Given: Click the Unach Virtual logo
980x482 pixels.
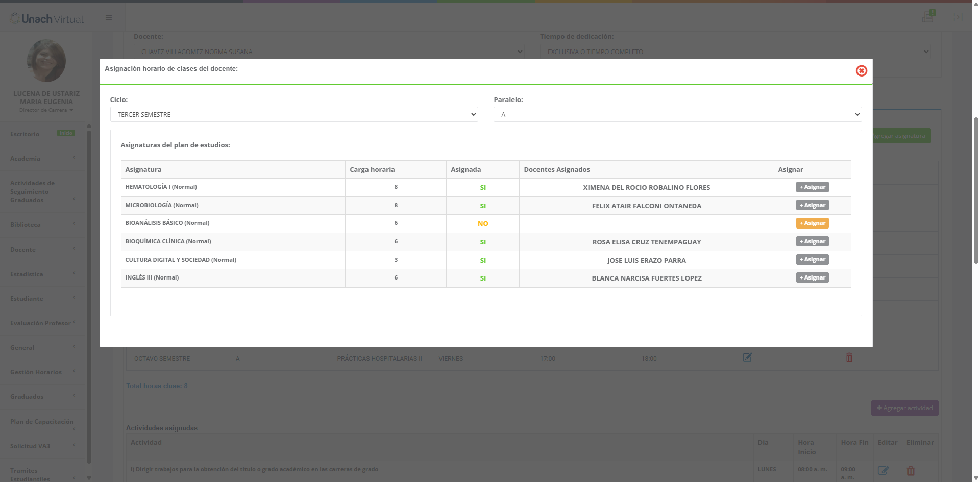Looking at the screenshot, I should coord(47,19).
